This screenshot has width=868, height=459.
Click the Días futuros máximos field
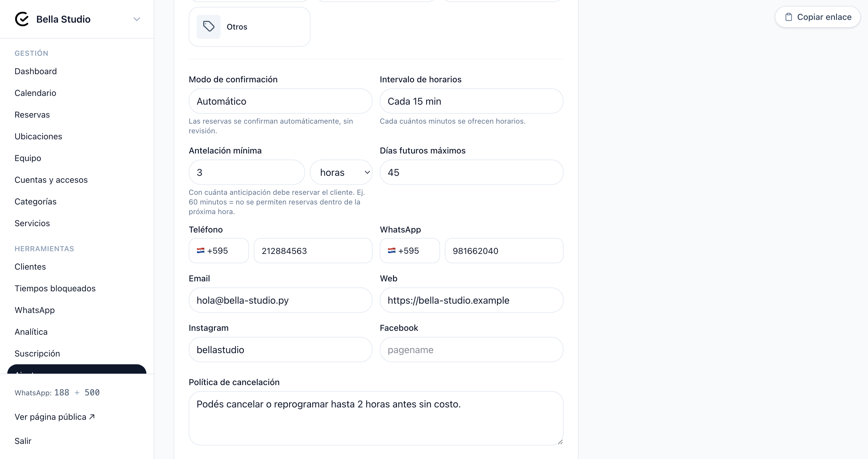(x=471, y=172)
